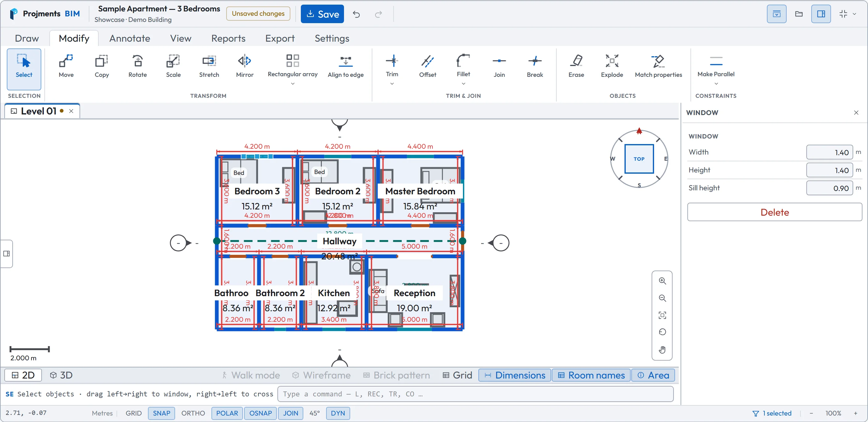Use the Mirror tool
Image resolution: width=868 pixels, height=422 pixels.
pos(245,66)
